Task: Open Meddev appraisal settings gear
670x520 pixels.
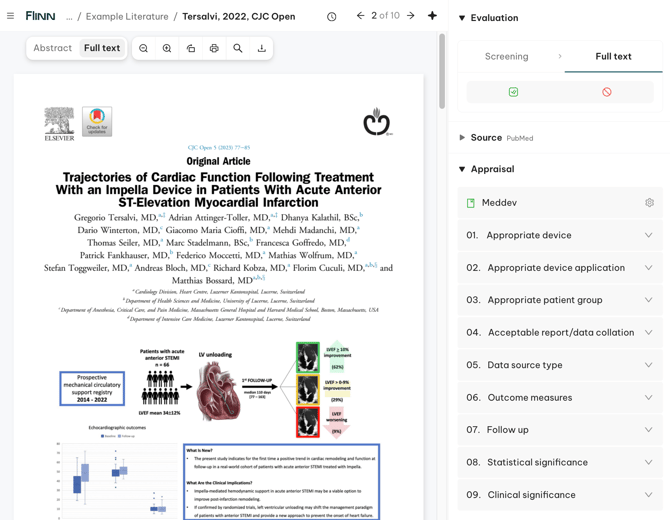Action: tap(649, 203)
